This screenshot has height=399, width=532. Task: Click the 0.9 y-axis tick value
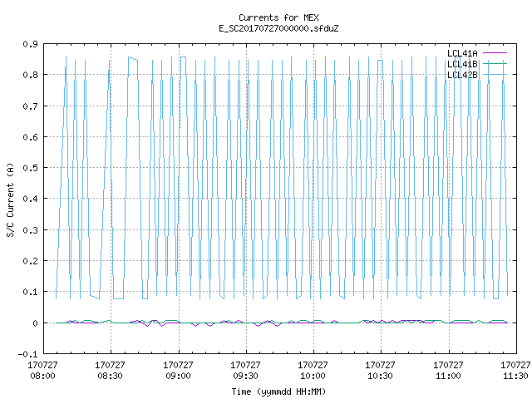(30, 44)
